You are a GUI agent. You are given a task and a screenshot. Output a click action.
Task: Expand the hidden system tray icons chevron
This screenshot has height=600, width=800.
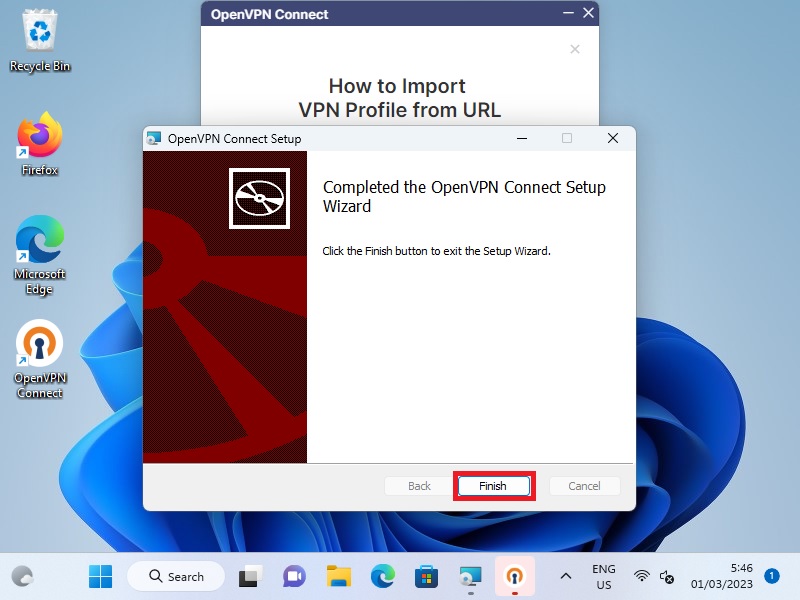[x=565, y=576]
